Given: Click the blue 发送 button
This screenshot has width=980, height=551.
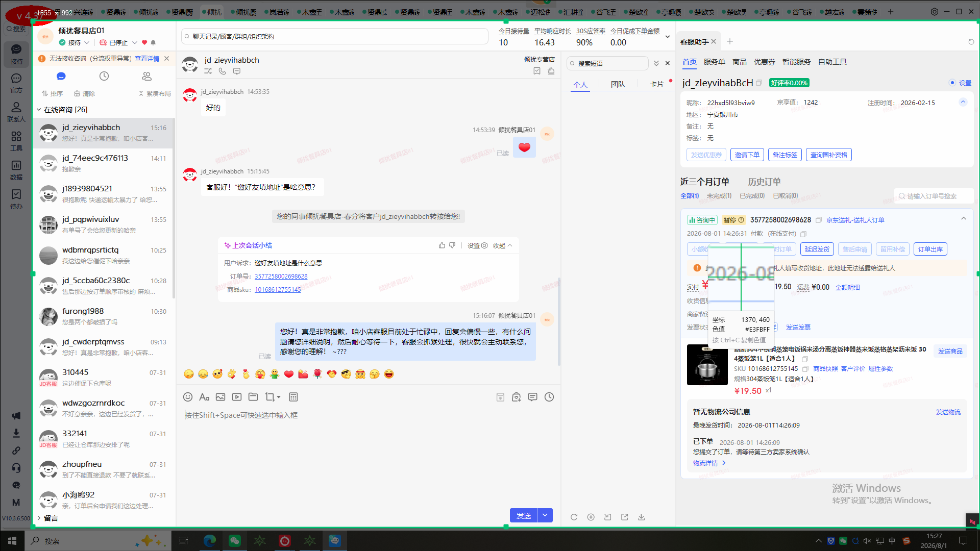Looking at the screenshot, I should (524, 515).
